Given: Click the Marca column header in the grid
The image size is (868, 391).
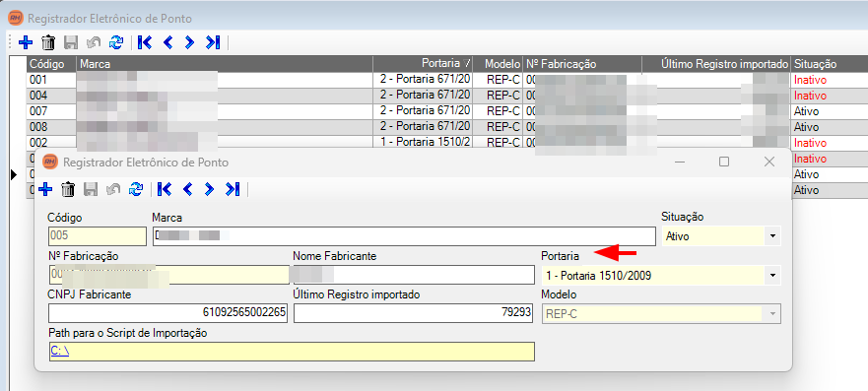Looking at the screenshot, I should tap(225, 64).
